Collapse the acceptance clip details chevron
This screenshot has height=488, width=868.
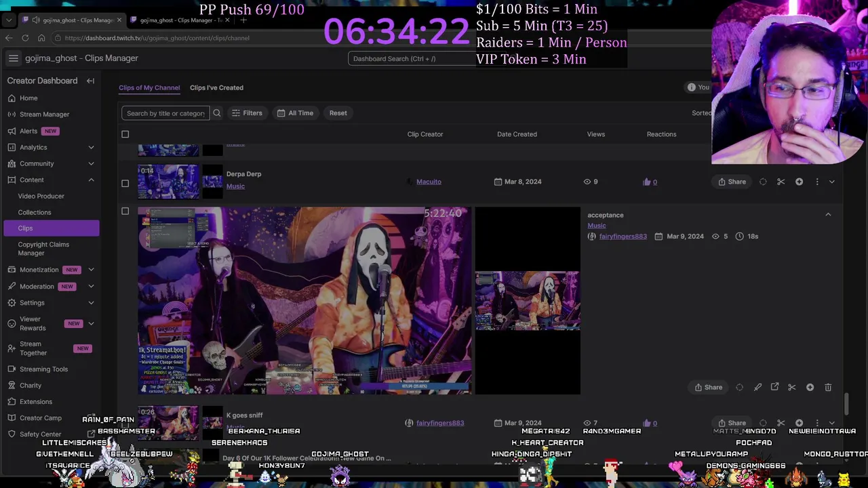pyautogui.click(x=828, y=215)
